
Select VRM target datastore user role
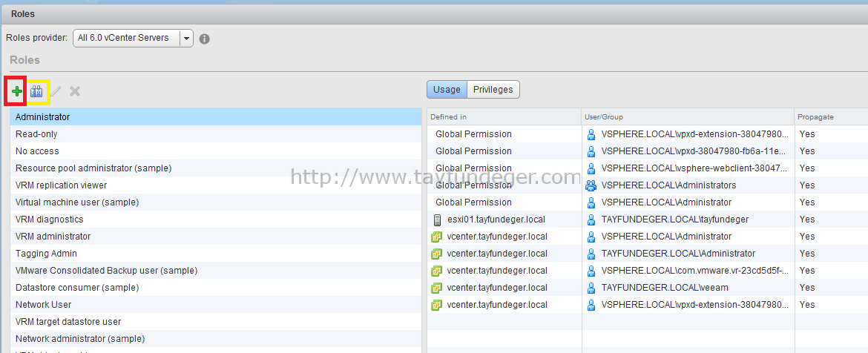[216, 321]
